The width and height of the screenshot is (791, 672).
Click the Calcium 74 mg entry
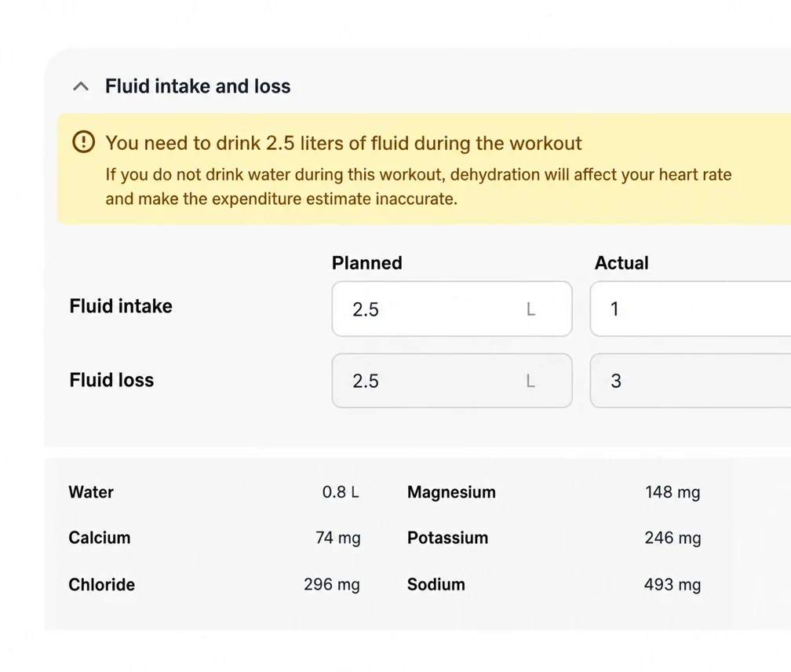tap(214, 538)
